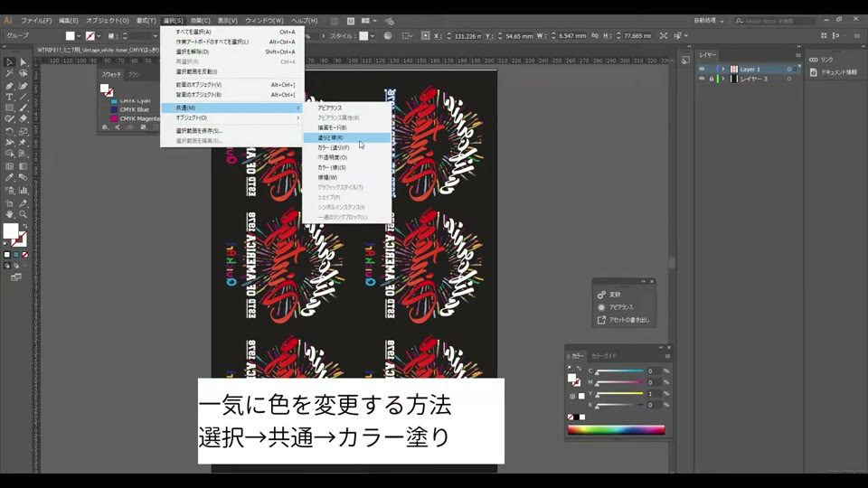Hide Layer 1 using its eye icon

pyautogui.click(x=702, y=70)
